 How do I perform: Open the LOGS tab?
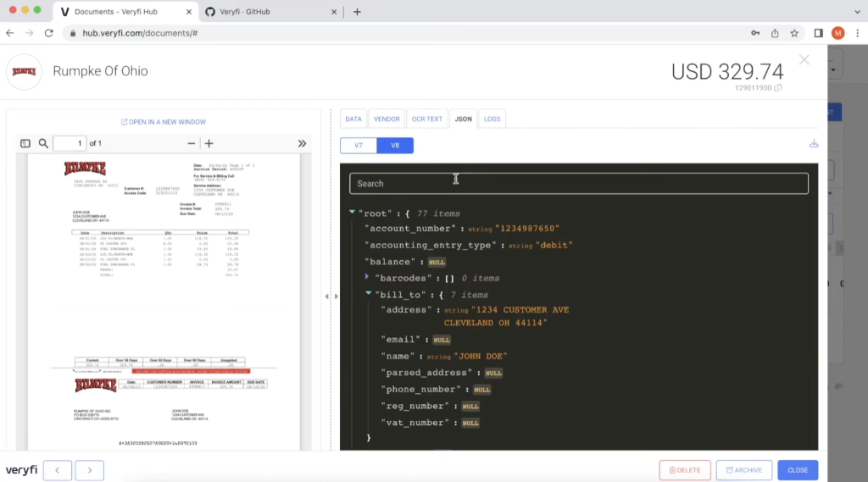point(492,119)
